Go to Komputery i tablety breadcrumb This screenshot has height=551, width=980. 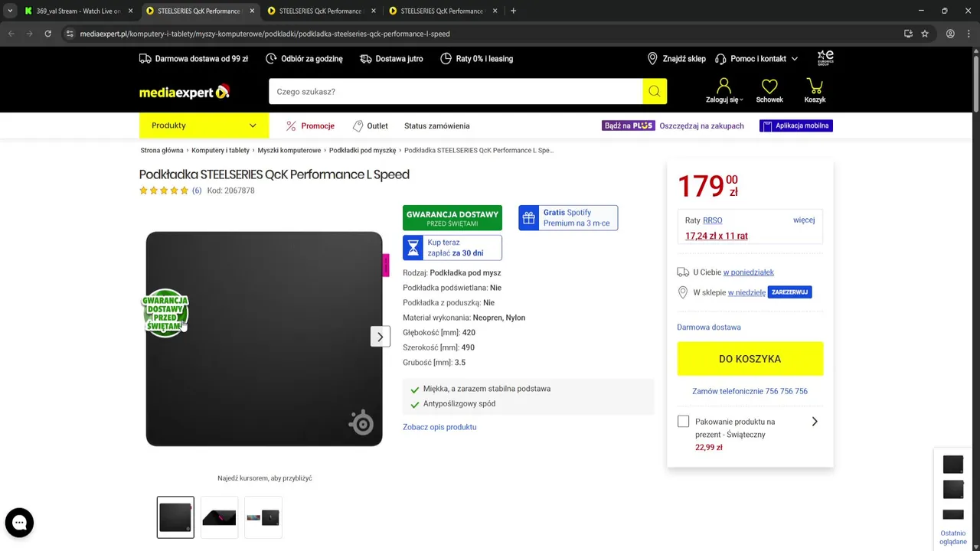tap(220, 151)
